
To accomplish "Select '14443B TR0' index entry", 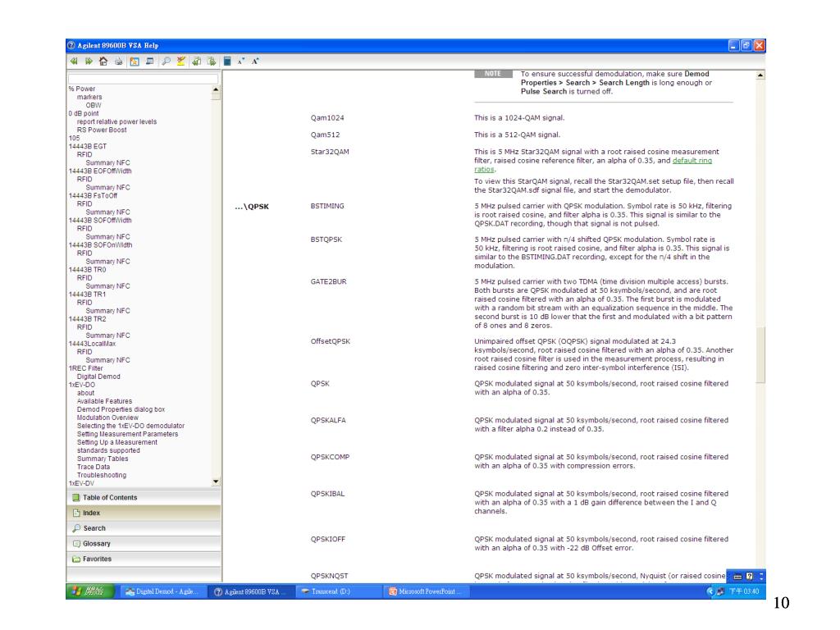I will coord(87,269).
